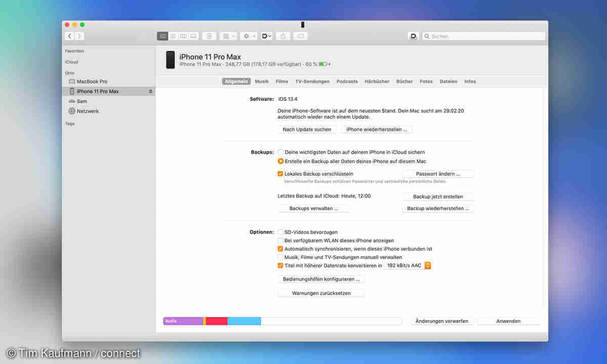Image resolution: width=607 pixels, height=364 pixels.
Task: Click the share toolbar icon
Action: tap(283, 36)
